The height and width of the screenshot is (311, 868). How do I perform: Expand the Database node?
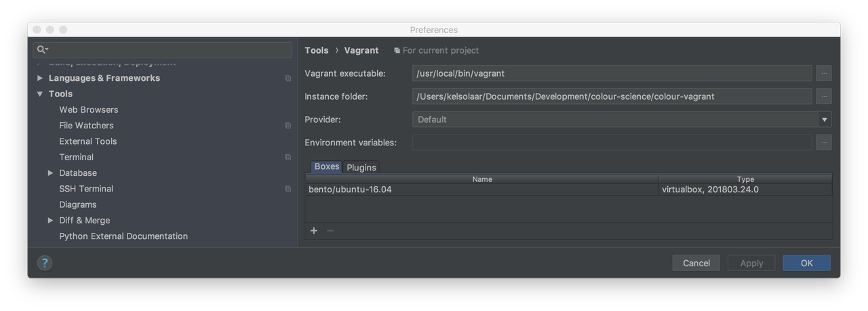[50, 173]
